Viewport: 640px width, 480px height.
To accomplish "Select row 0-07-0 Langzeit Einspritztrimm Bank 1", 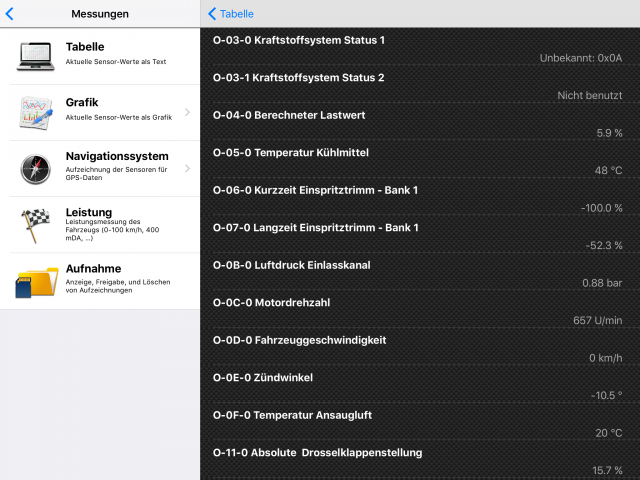I will coord(420,234).
